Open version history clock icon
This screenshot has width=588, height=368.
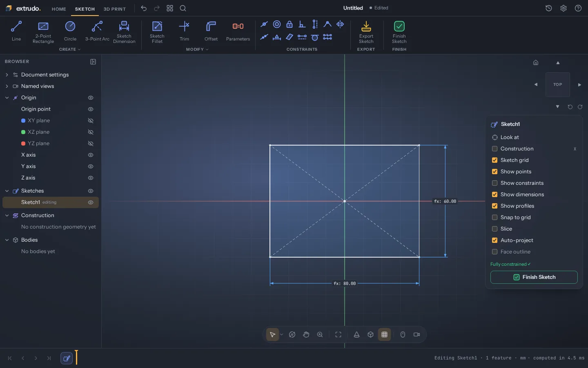coord(549,8)
